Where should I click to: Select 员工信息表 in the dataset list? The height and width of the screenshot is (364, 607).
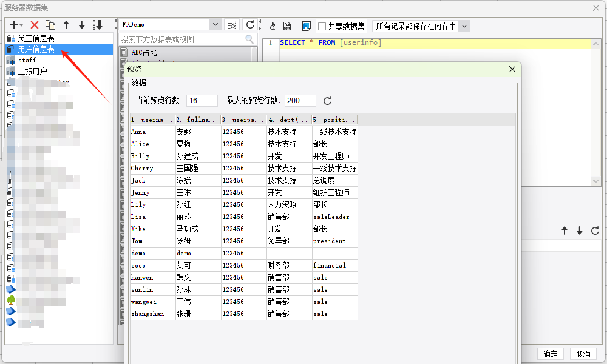(x=36, y=39)
